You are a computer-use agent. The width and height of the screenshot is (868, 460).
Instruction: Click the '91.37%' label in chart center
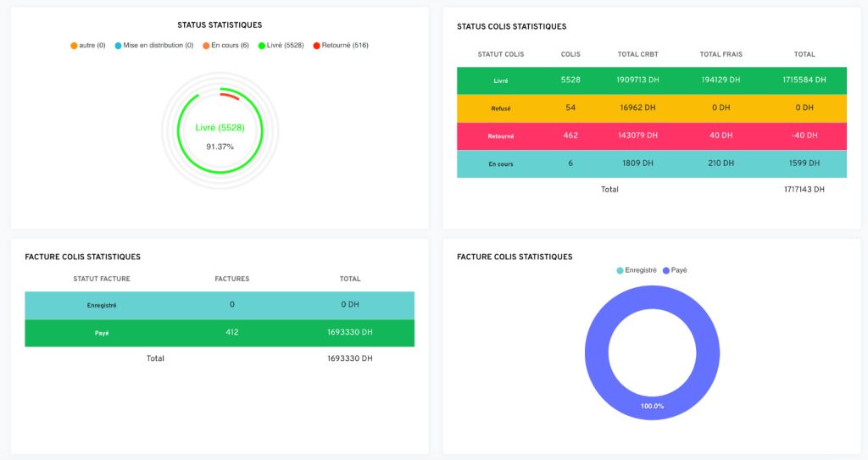(220, 147)
